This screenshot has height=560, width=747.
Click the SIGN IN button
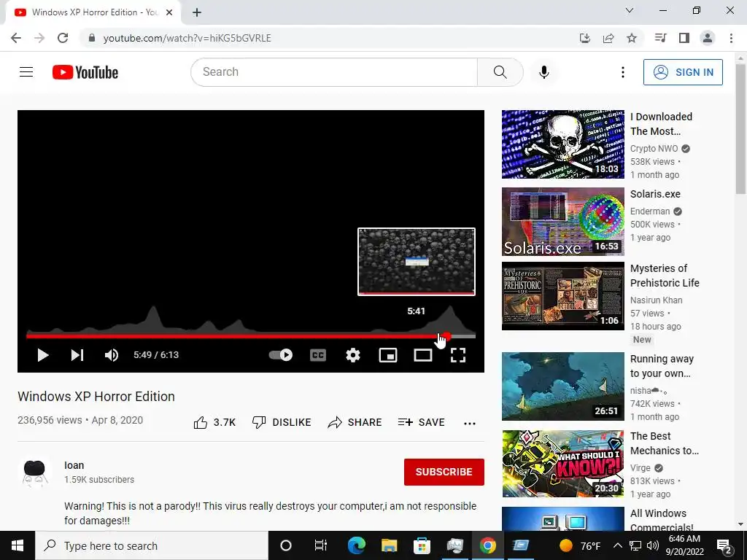tap(683, 72)
